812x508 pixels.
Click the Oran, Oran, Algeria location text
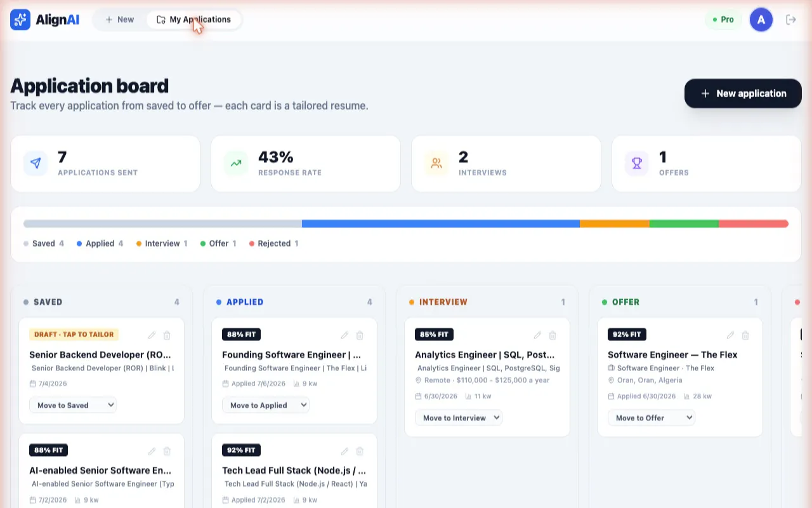tap(650, 380)
